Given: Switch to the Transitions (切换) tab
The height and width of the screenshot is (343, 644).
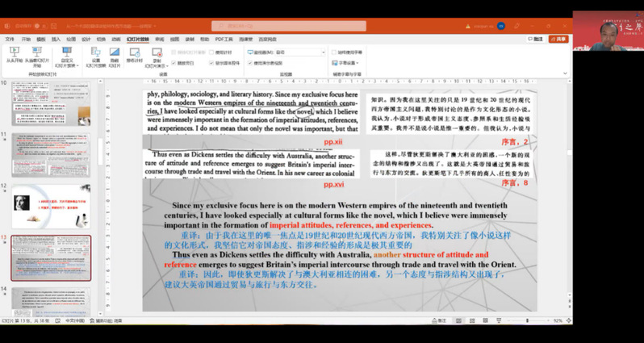Looking at the screenshot, I should click(x=101, y=40).
